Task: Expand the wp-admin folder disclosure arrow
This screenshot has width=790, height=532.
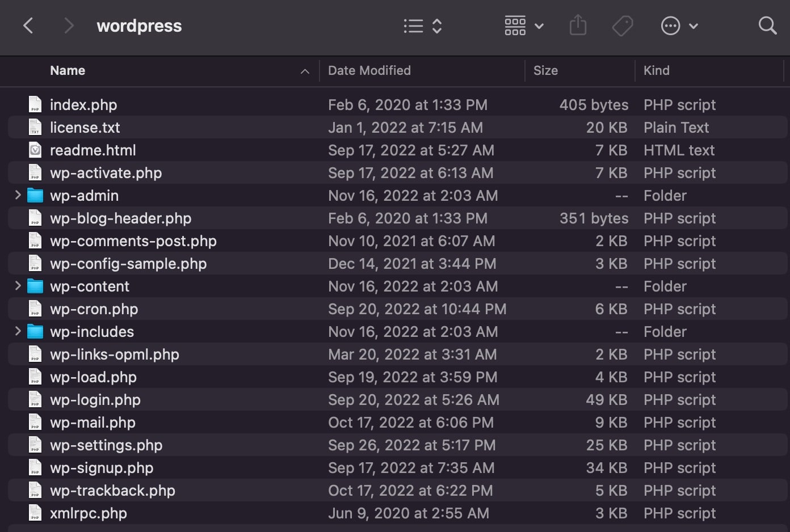Action: click(x=18, y=195)
